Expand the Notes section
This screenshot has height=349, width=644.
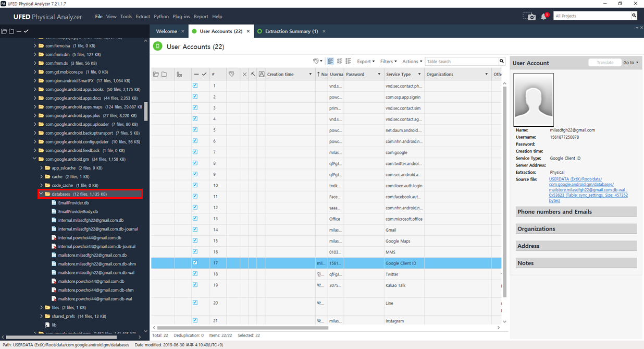(576, 263)
